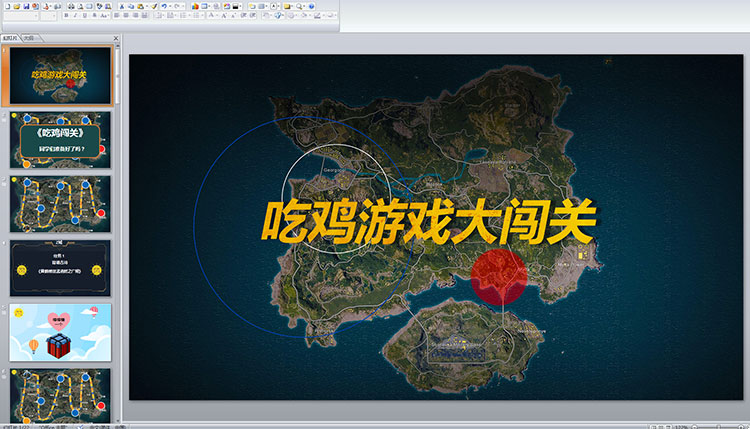Expand the undo history dropdown arrow
This screenshot has width=750, height=429.
pyautogui.click(x=169, y=6)
